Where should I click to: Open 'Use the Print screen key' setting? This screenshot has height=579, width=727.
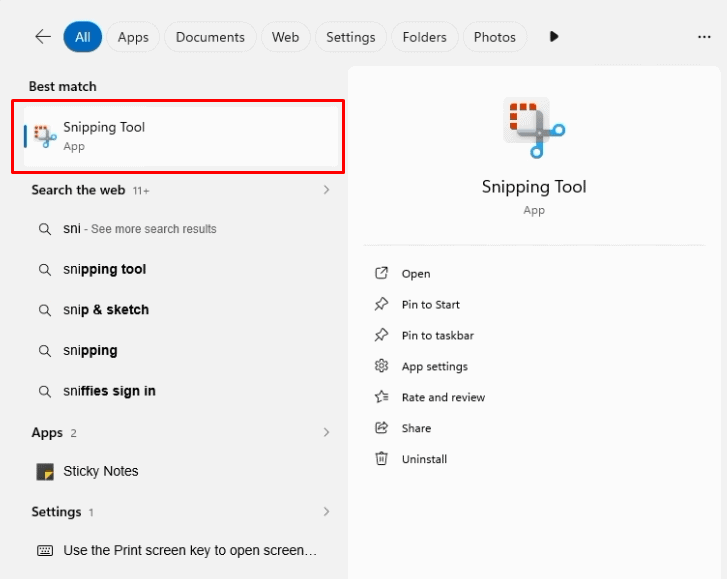[181, 551]
